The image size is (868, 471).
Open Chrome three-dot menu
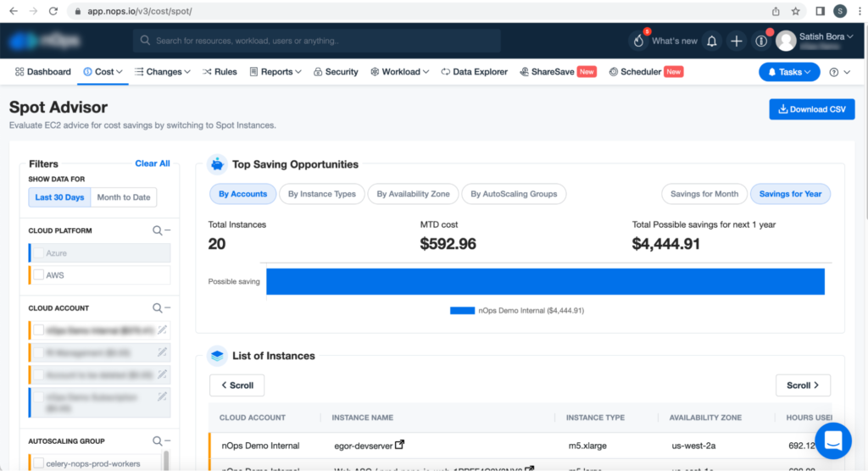click(860, 11)
